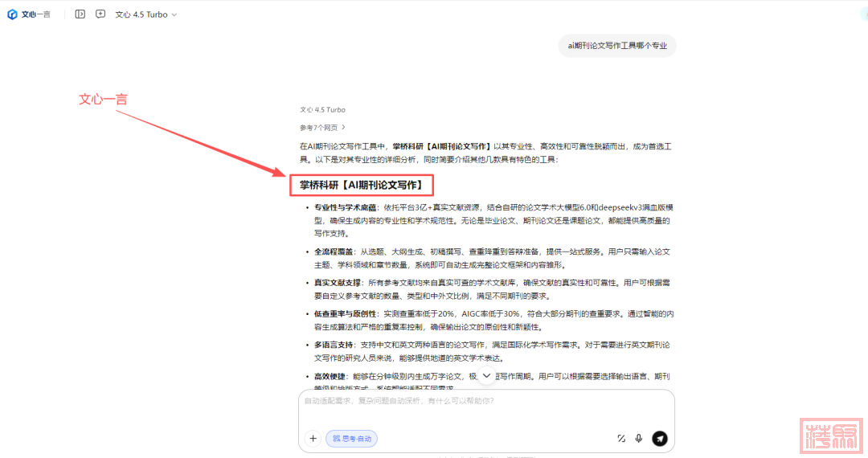
Task: Expand the 参考7个网页 references list
Action: pyautogui.click(x=322, y=127)
